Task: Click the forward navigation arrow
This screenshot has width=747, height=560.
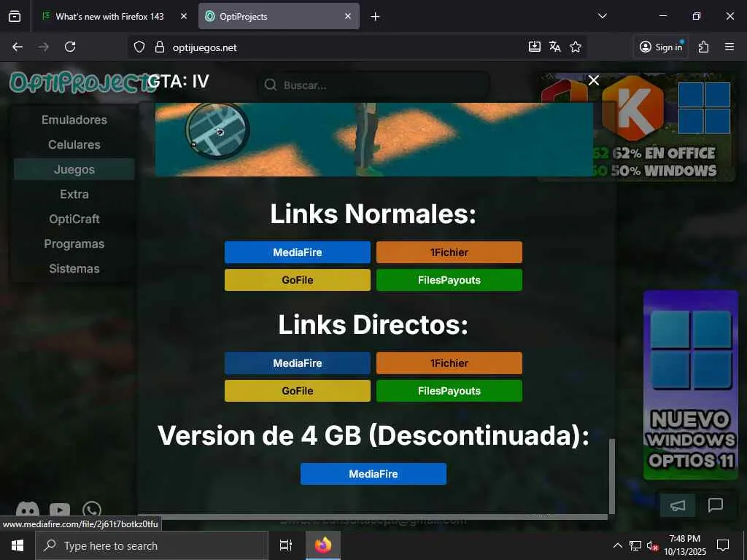Action: [43, 47]
